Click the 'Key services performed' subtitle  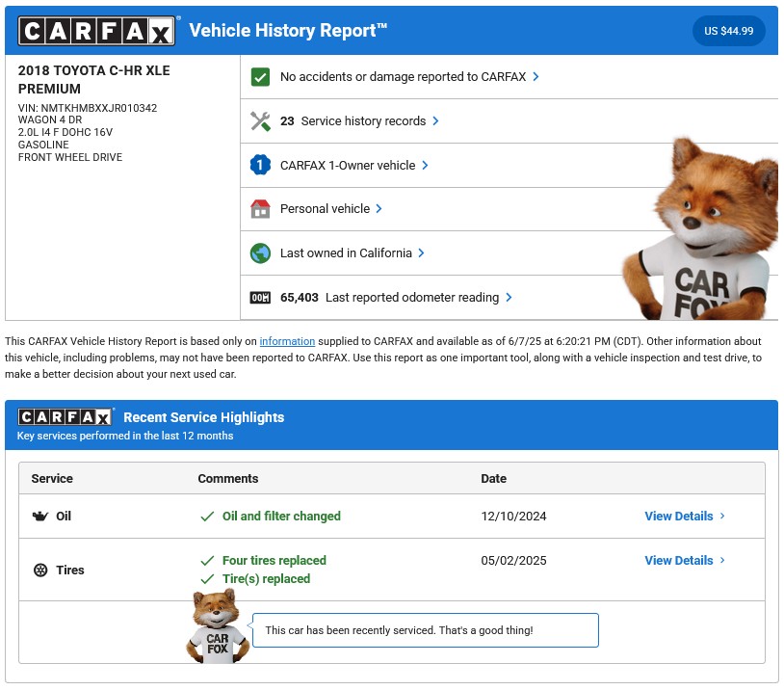click(125, 436)
